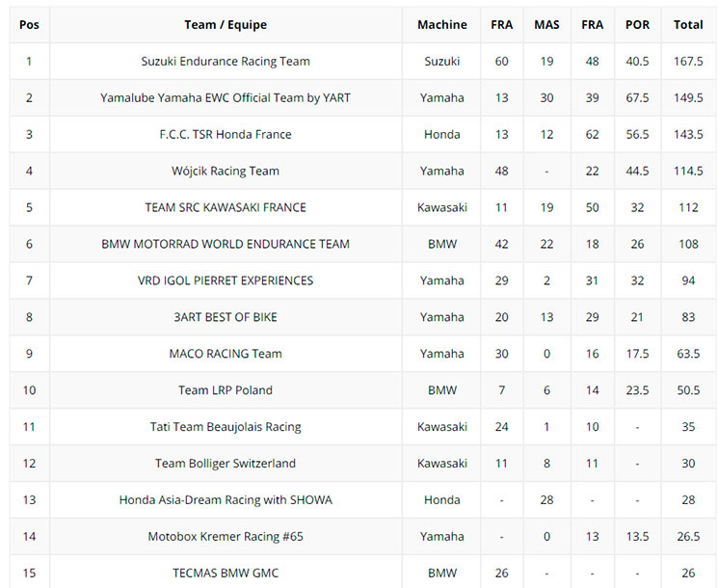Click the Pos column header
The image size is (718, 588).
click(x=29, y=24)
